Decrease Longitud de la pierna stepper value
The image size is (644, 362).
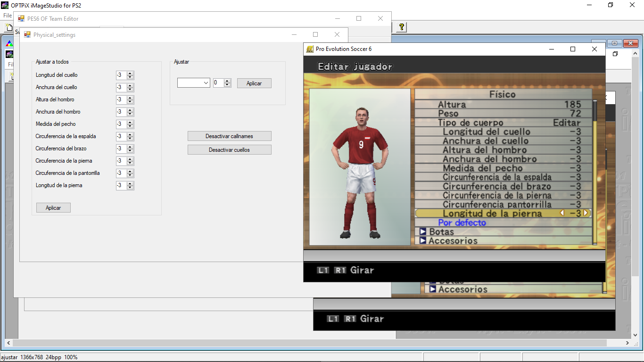pyautogui.click(x=131, y=188)
